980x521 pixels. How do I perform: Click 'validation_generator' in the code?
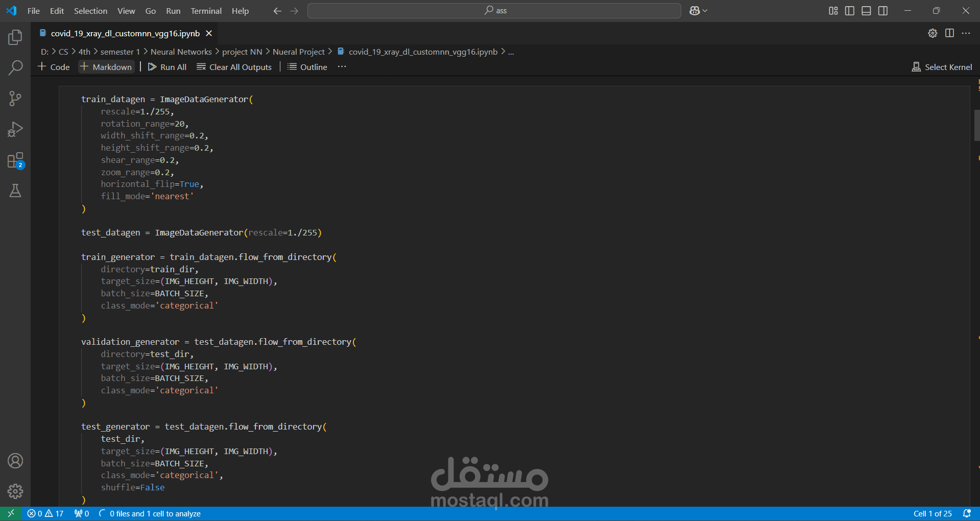[130, 342]
